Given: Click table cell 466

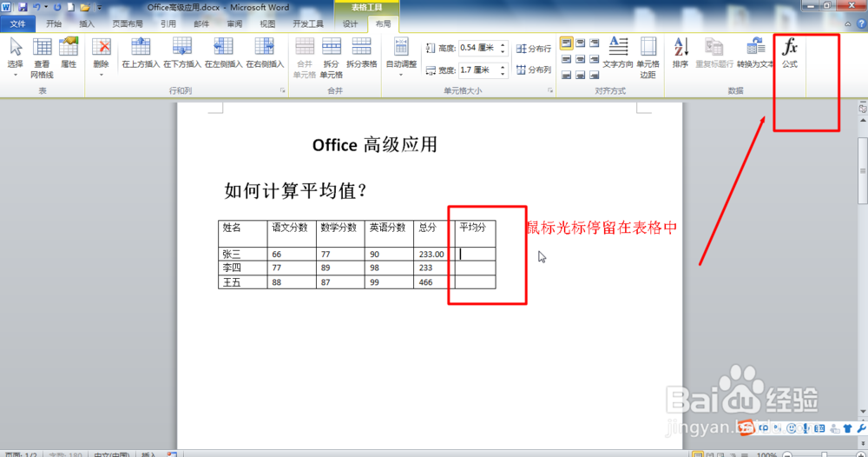Looking at the screenshot, I should (x=434, y=282).
